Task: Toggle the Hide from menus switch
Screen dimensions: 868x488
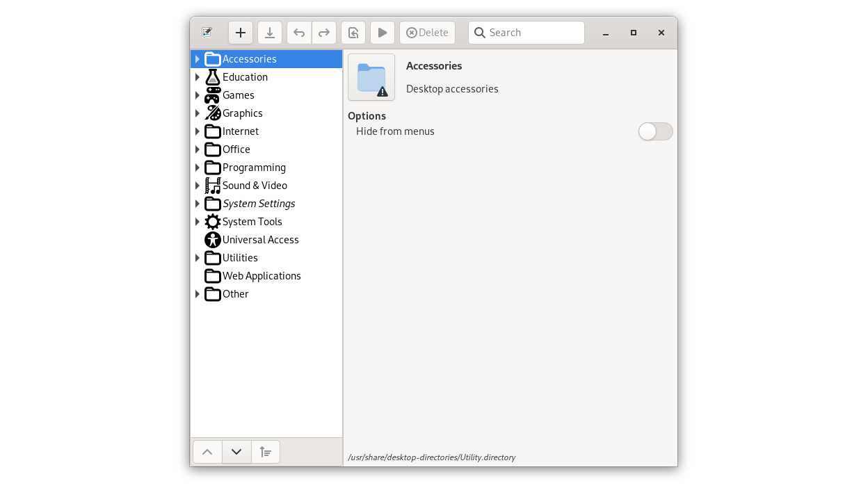Action: 655,131
